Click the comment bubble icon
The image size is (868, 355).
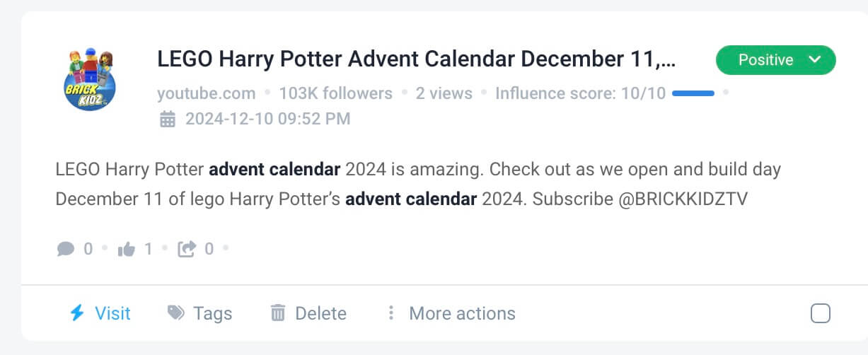tap(66, 249)
